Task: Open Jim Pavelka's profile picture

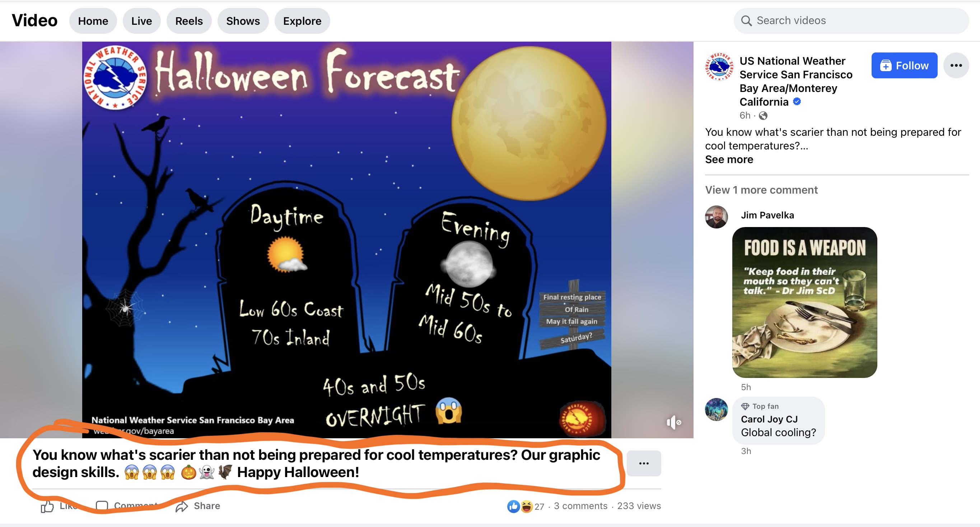Action: click(717, 217)
